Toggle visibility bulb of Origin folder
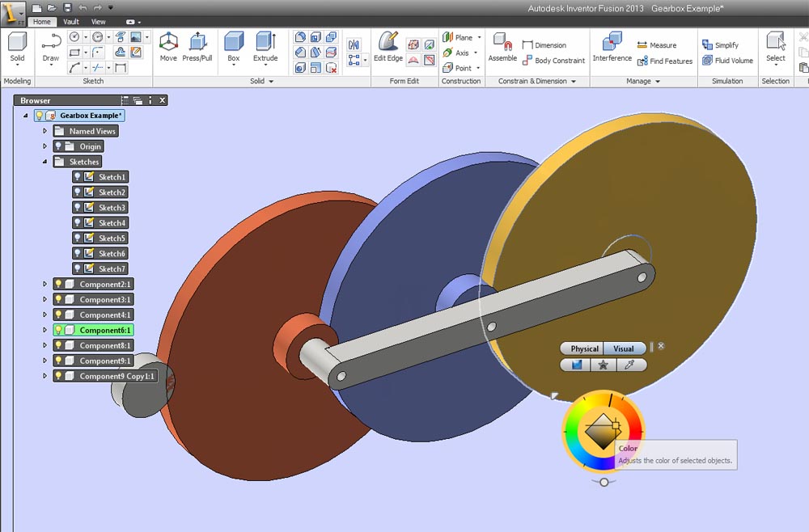The image size is (809, 532). pos(58,146)
